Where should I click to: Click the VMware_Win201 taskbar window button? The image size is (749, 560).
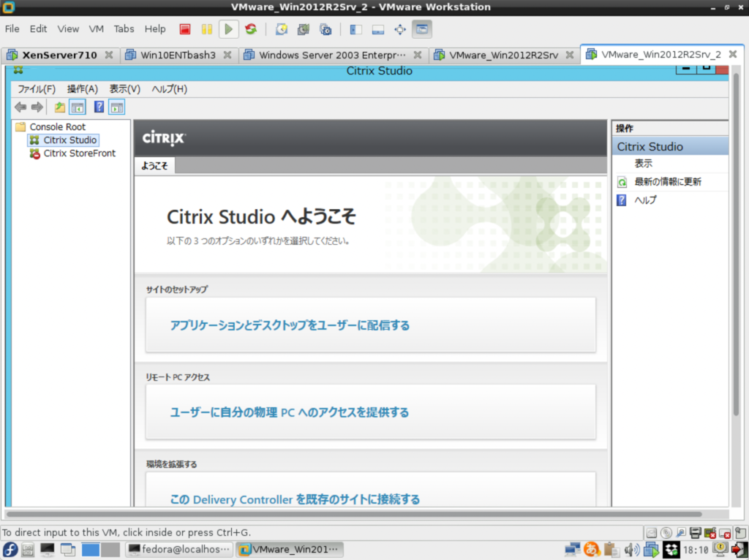[289, 550]
